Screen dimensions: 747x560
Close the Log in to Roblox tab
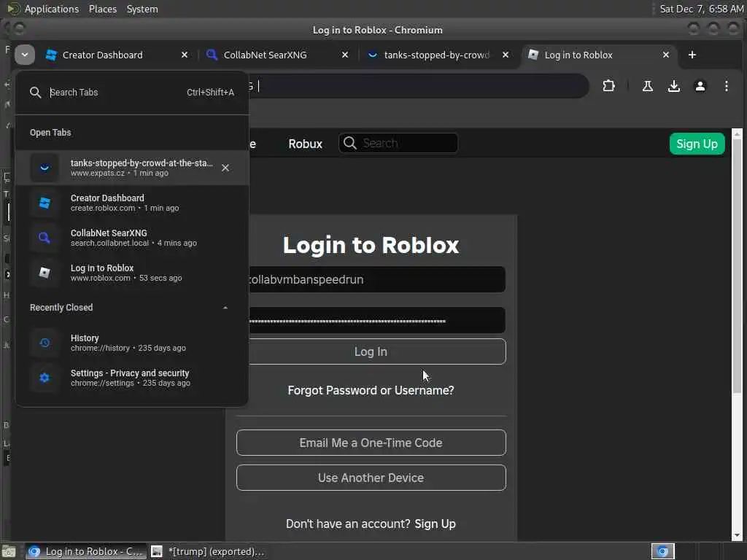666,55
